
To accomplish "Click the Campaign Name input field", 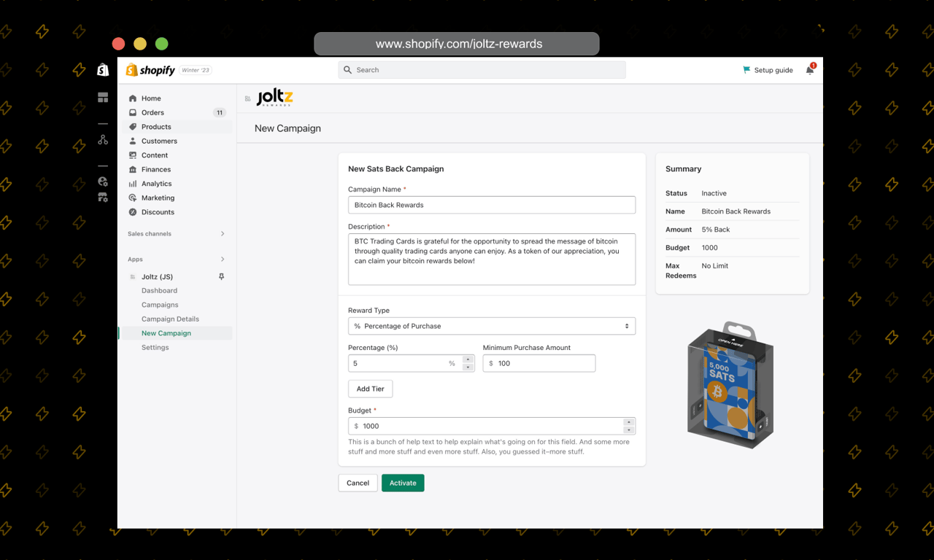I will [492, 205].
